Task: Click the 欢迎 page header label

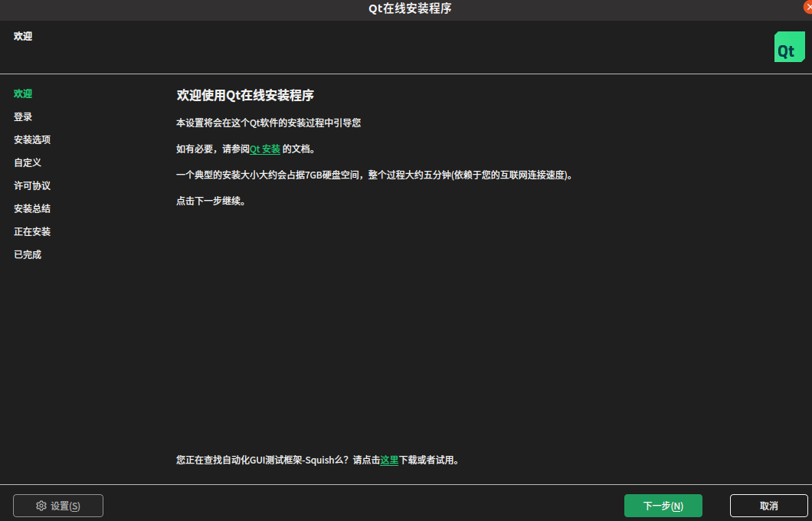Action: tap(23, 36)
